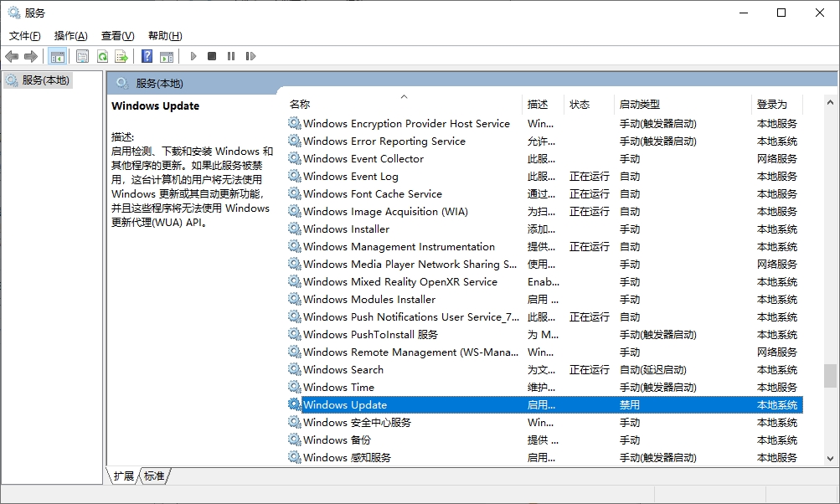Select 服务(本地) in the left tree
840x504 pixels.
(x=45, y=80)
